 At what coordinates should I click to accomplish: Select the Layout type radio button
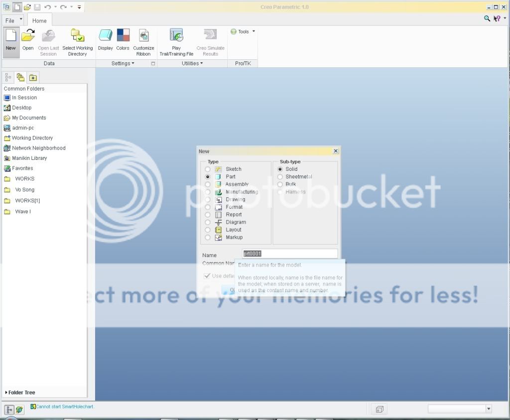click(x=208, y=230)
